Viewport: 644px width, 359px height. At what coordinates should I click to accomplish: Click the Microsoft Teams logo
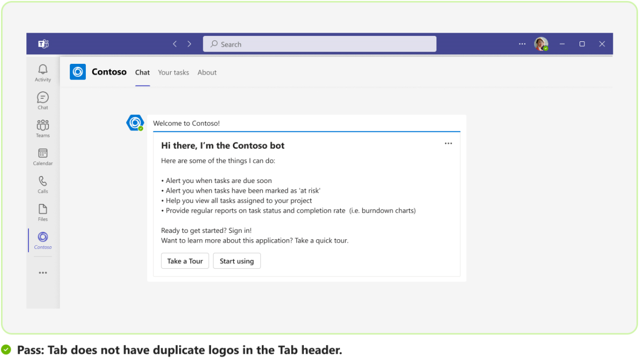pos(43,44)
